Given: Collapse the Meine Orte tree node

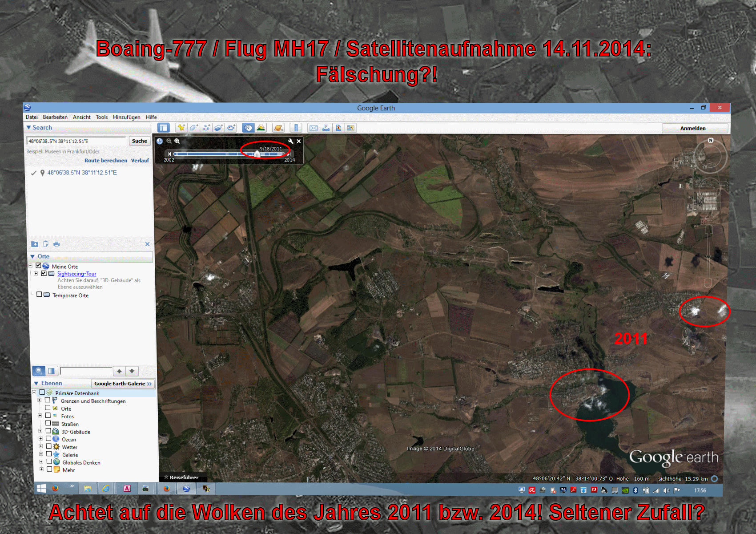Looking at the screenshot, I should tap(31, 266).
